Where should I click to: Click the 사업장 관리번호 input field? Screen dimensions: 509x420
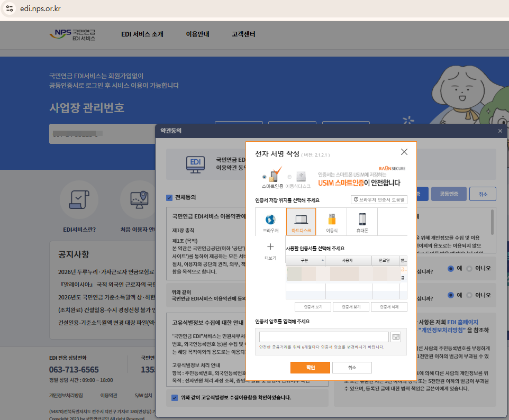(102, 134)
